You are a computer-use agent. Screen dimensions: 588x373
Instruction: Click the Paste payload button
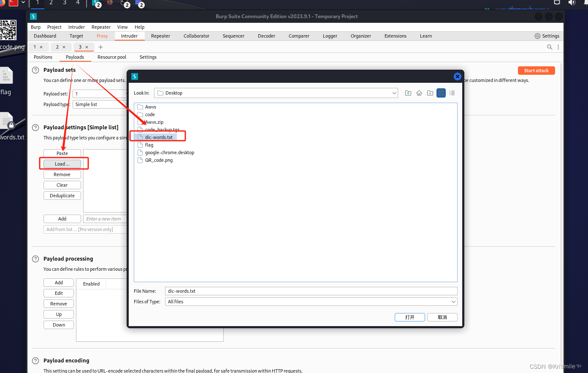click(62, 153)
